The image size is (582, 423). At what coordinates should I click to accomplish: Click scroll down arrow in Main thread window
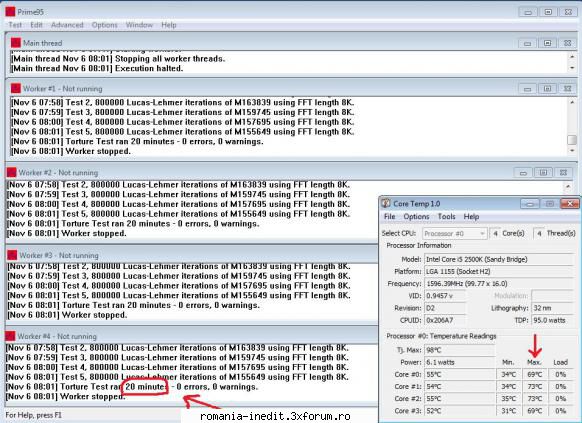coord(572,68)
